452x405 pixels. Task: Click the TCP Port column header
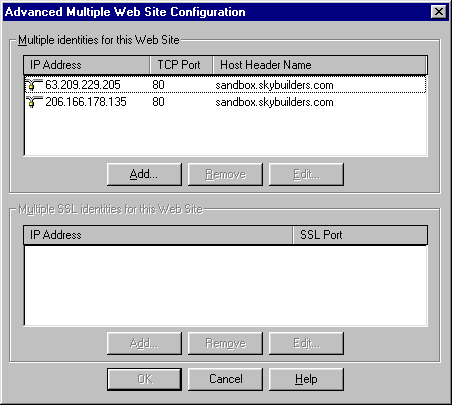click(x=181, y=65)
